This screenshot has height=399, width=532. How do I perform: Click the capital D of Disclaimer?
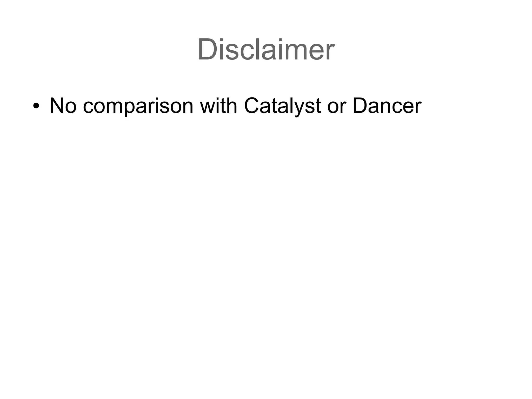[207, 49]
